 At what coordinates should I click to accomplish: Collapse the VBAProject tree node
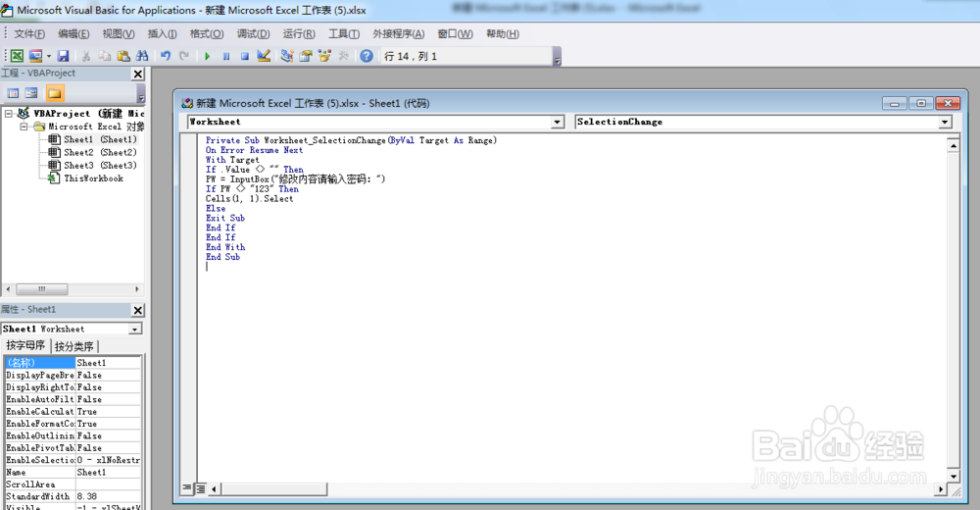coord(9,114)
